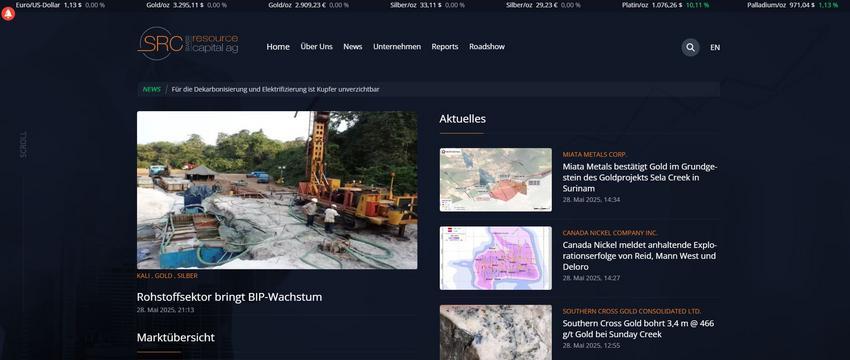The image size is (850, 360).
Task: Open the Unternehmen menu item
Action: (x=397, y=47)
